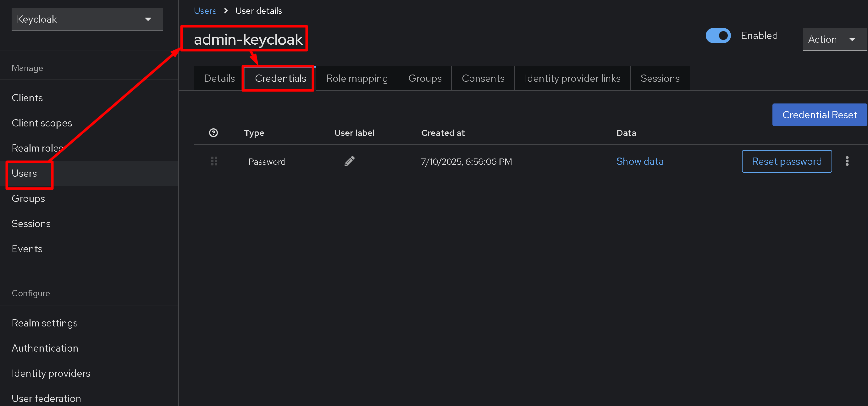Click the admin-keycloak user title
Image resolution: width=868 pixels, height=406 pixels.
(248, 39)
